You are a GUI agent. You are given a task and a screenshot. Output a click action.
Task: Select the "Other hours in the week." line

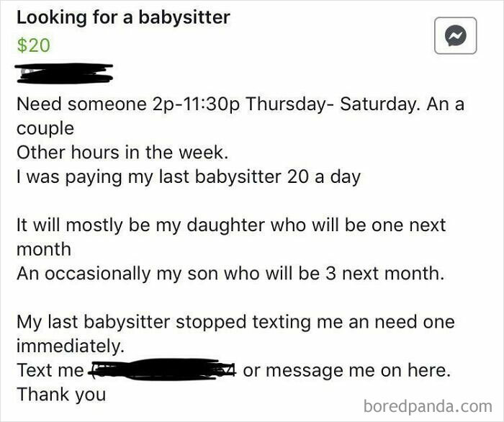(122, 153)
